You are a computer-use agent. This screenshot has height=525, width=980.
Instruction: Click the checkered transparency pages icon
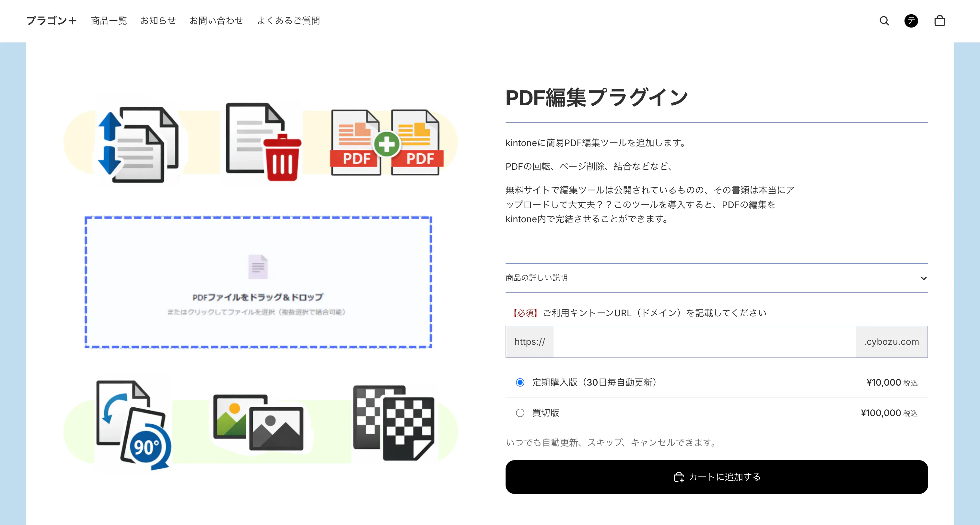(x=393, y=422)
